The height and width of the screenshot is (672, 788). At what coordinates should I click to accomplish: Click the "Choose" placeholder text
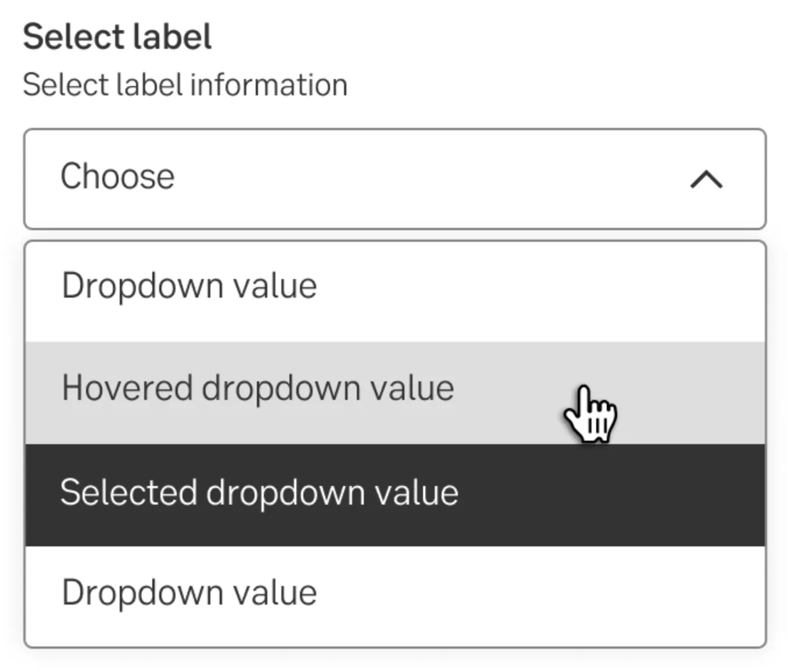(117, 176)
